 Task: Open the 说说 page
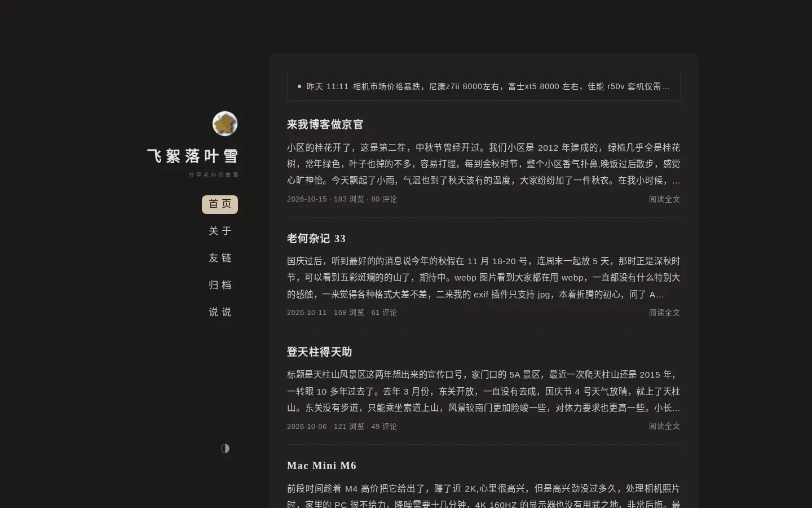click(x=220, y=312)
